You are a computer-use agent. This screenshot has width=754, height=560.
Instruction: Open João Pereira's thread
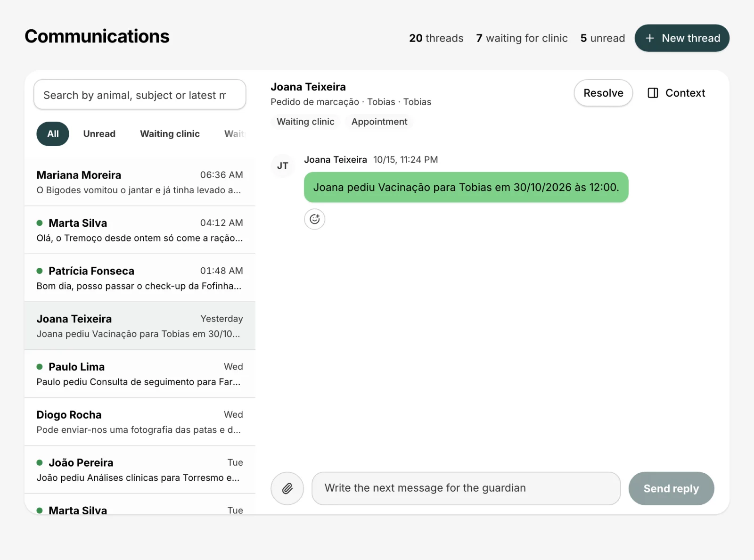(140, 470)
